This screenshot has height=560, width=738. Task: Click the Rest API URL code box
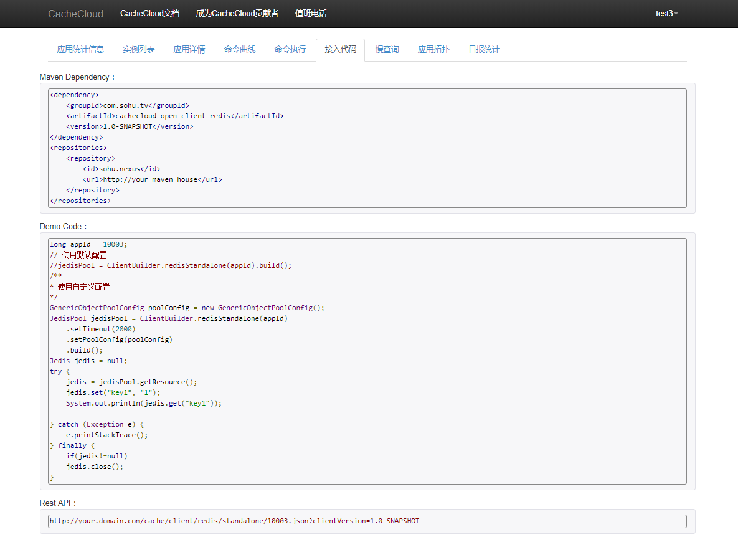367,521
